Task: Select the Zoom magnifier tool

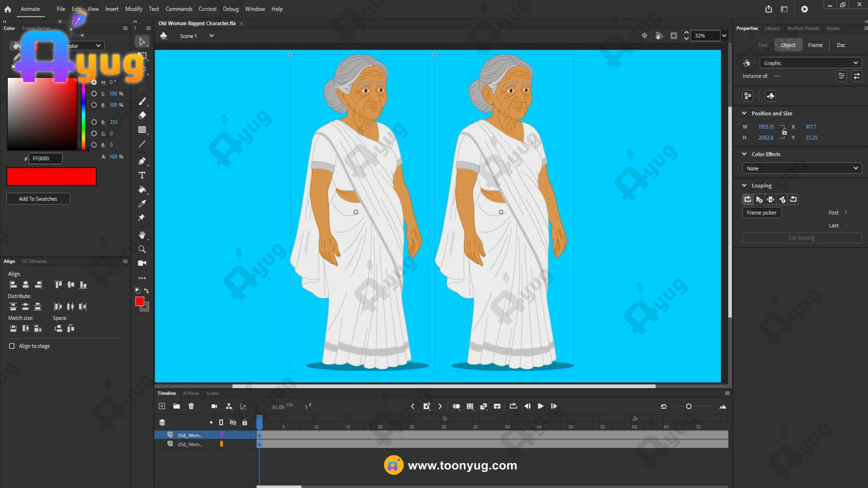Action: 142,249
